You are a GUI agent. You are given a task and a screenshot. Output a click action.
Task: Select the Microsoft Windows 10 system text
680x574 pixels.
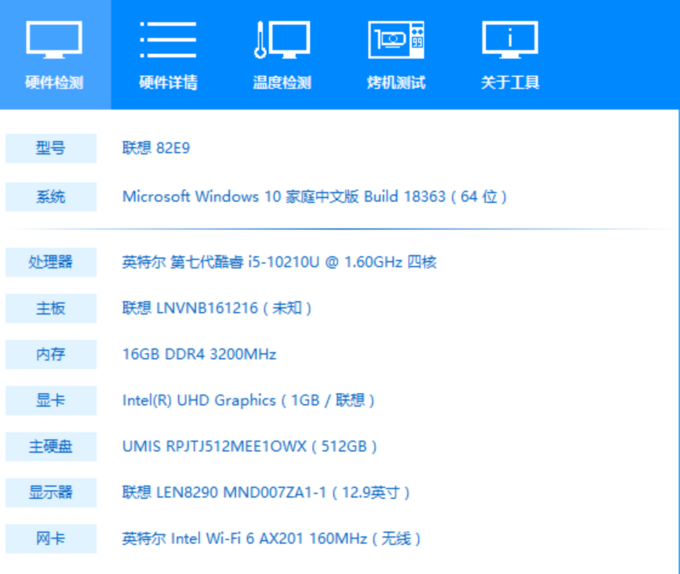point(314,197)
